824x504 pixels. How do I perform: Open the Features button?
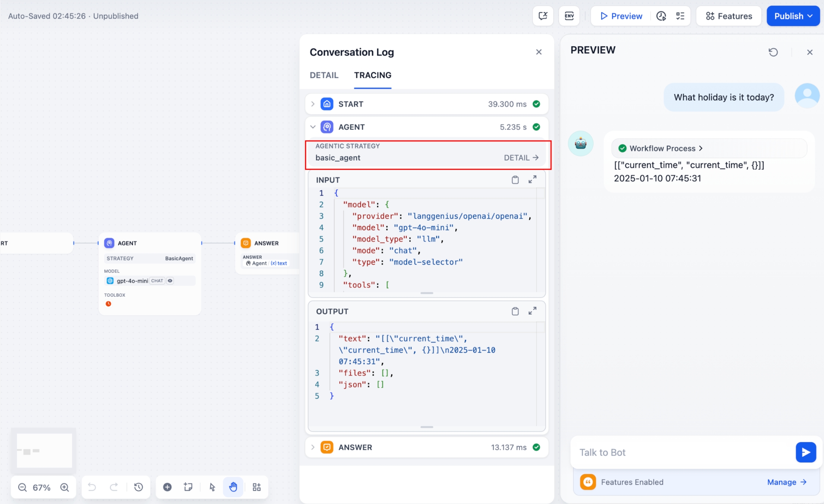pos(729,16)
